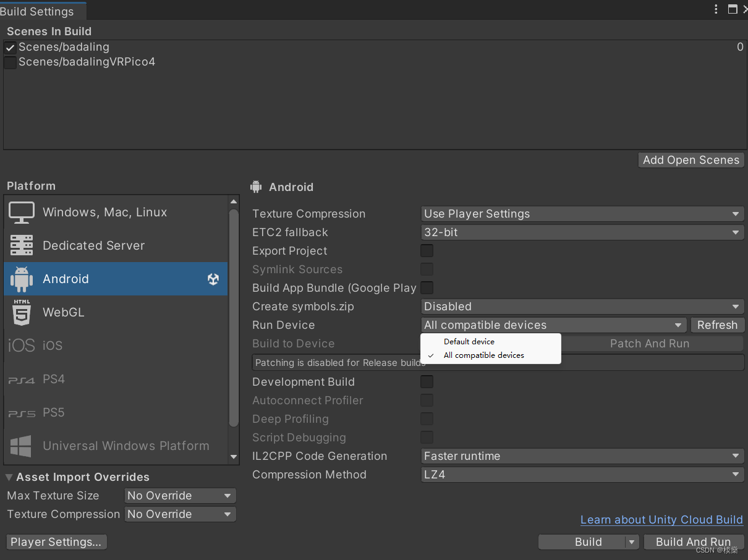Screen dimensions: 748x560
Task: Enable the Export Project checkbox
Action: (x=427, y=251)
